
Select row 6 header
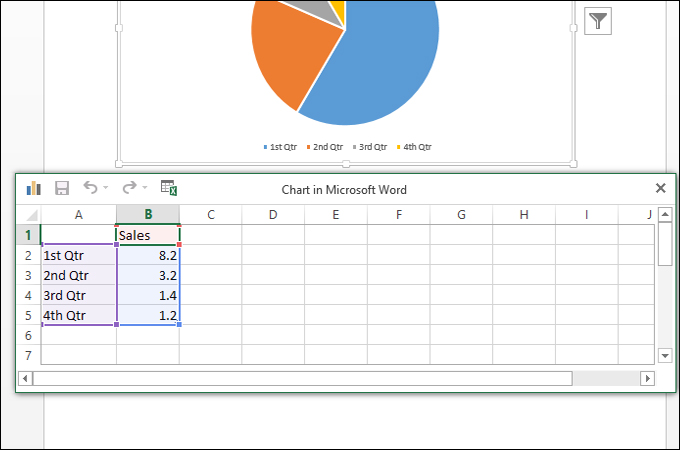pyautogui.click(x=28, y=335)
